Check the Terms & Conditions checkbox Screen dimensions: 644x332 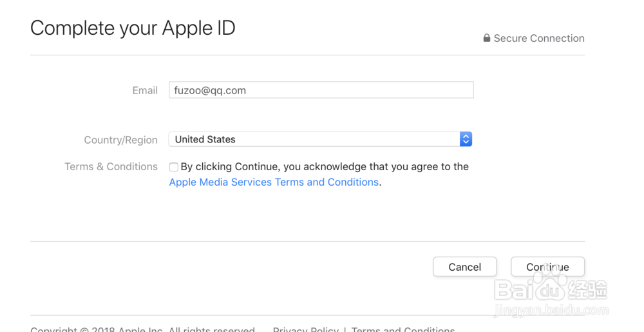pos(174,167)
